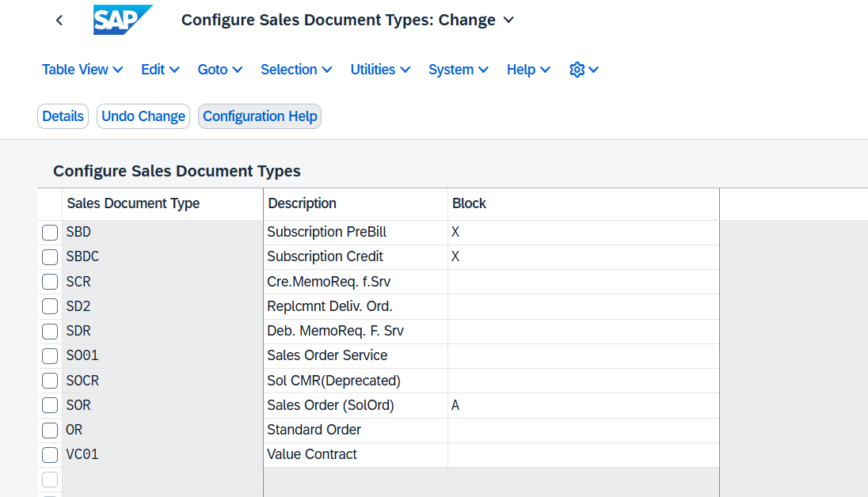This screenshot has width=868, height=497.
Task: Expand the page title dropdown chevron
Action: pyautogui.click(x=508, y=20)
